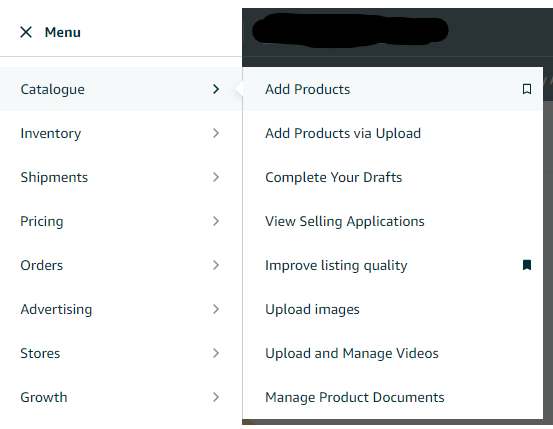Click the Growth chevron icon

[x=216, y=397]
